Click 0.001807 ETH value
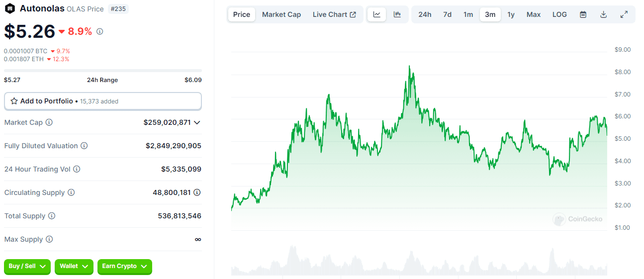 24,59
